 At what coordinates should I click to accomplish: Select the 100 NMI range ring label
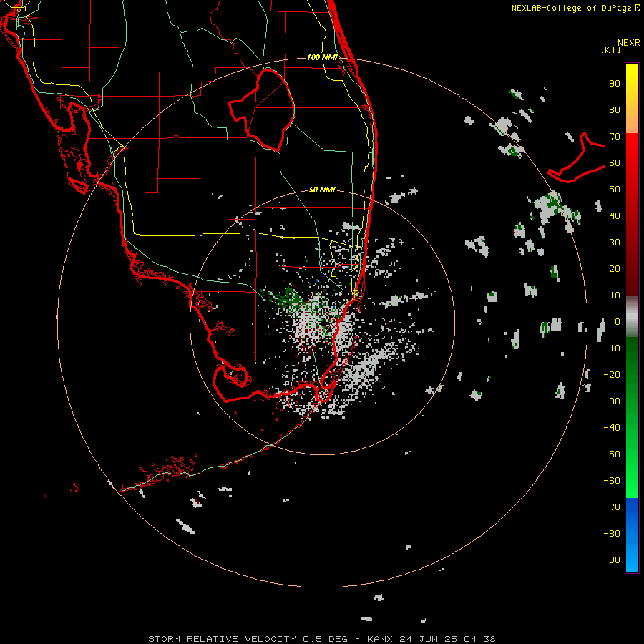[323, 57]
